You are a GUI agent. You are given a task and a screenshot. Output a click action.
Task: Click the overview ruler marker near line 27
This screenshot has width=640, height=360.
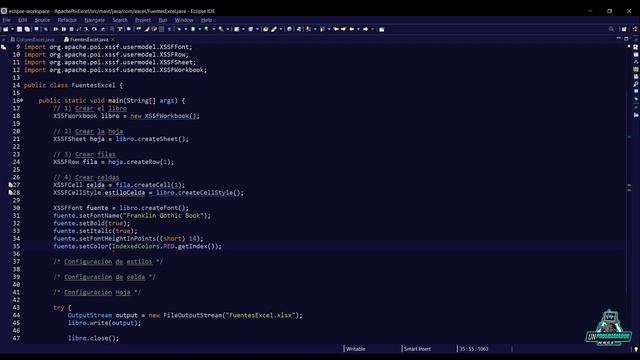click(629, 186)
